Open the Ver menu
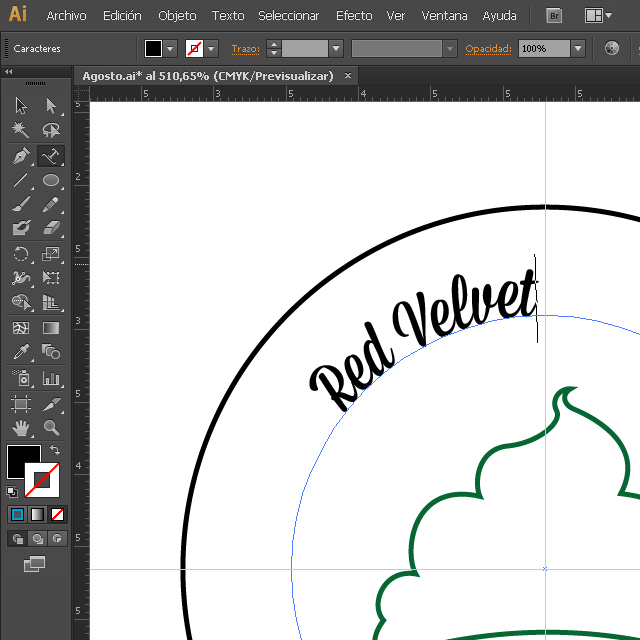This screenshot has width=640, height=640. click(396, 16)
